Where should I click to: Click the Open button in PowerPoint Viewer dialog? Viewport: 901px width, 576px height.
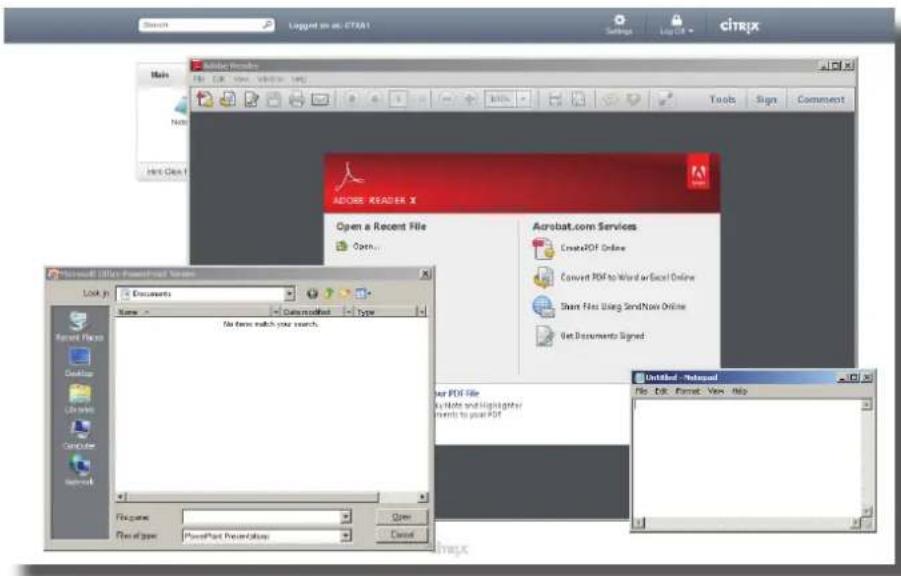(x=402, y=517)
